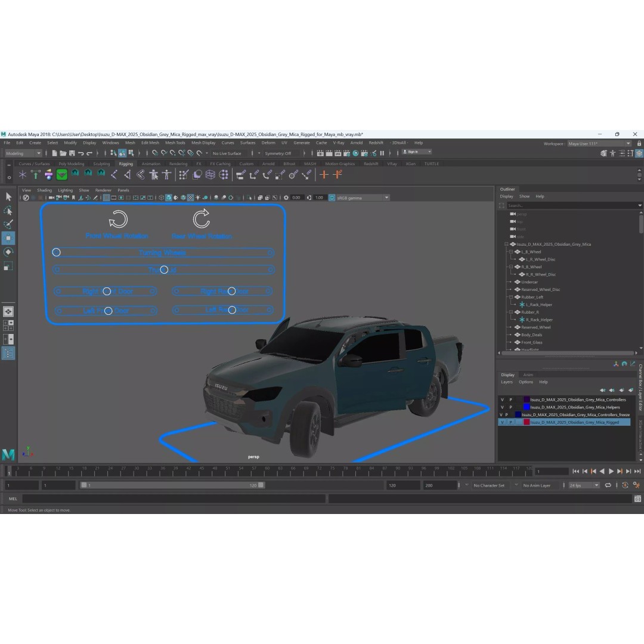This screenshot has height=644, width=644.
Task: Activate the Move tool in toolbox
Action: coord(8,238)
